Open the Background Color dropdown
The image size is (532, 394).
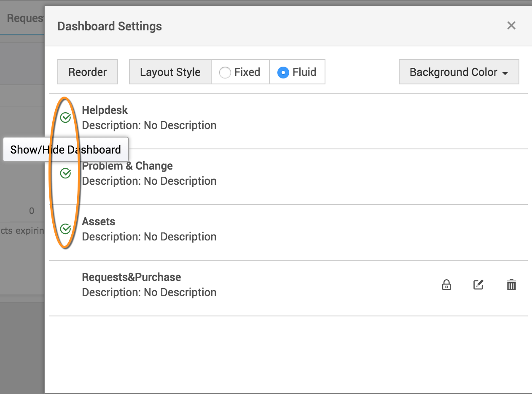click(459, 72)
